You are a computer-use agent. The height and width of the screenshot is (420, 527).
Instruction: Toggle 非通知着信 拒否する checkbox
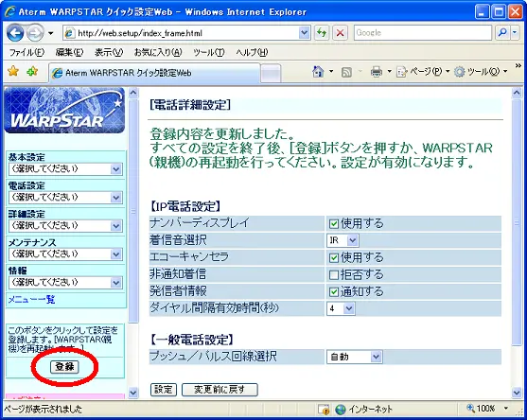[334, 275]
